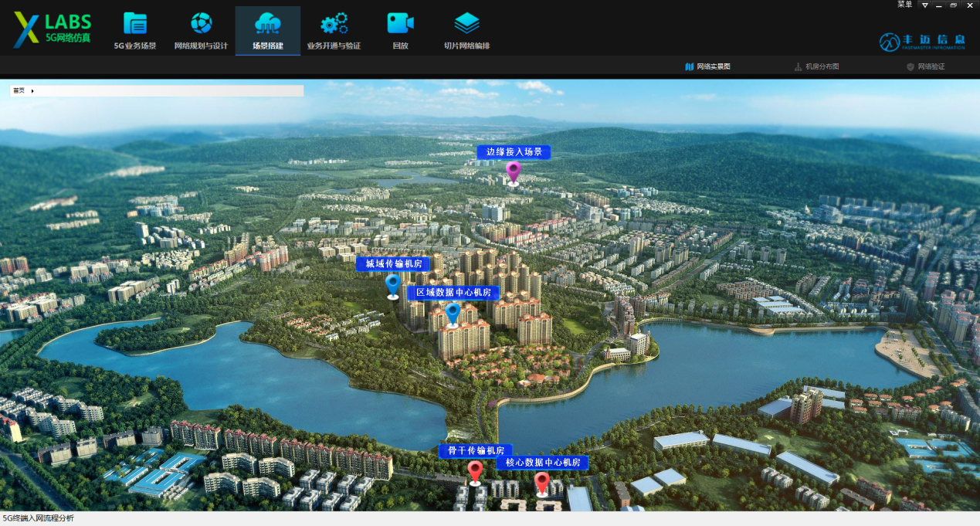Click the 边缘接入场景 label button
The image size is (980, 526).
[x=514, y=152]
